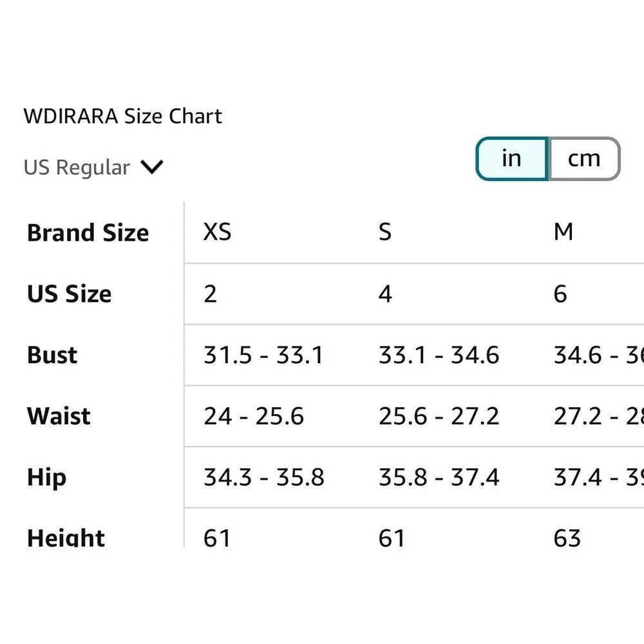644x644 pixels.
Task: Click the Waist row label
Action: pyautogui.click(x=59, y=416)
